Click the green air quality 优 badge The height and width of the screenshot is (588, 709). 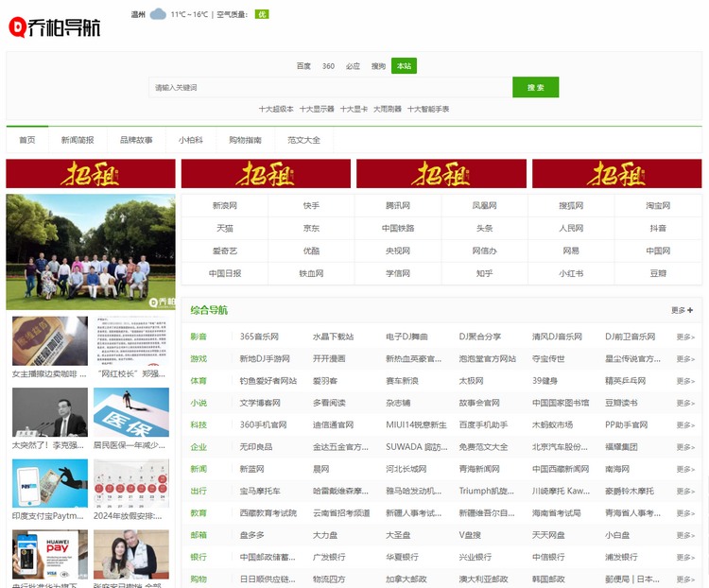[261, 14]
